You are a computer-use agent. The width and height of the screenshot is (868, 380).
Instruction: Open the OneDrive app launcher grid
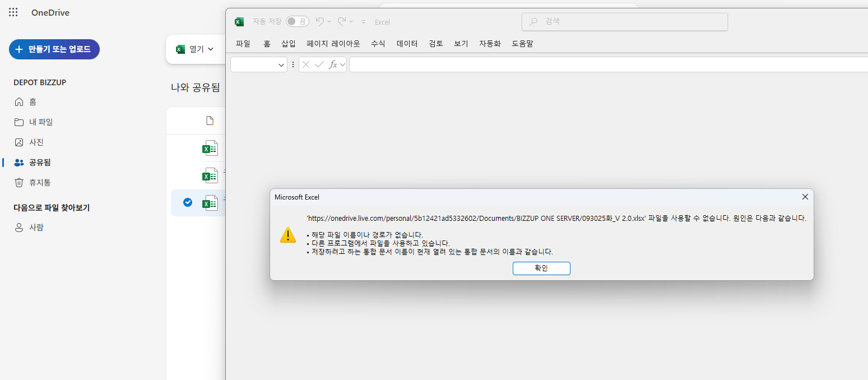13,12
